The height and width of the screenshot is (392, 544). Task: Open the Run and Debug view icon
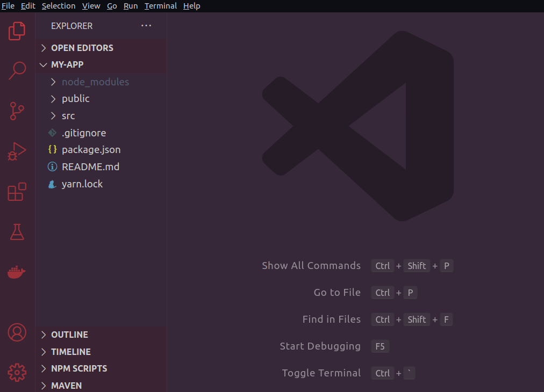pos(17,151)
